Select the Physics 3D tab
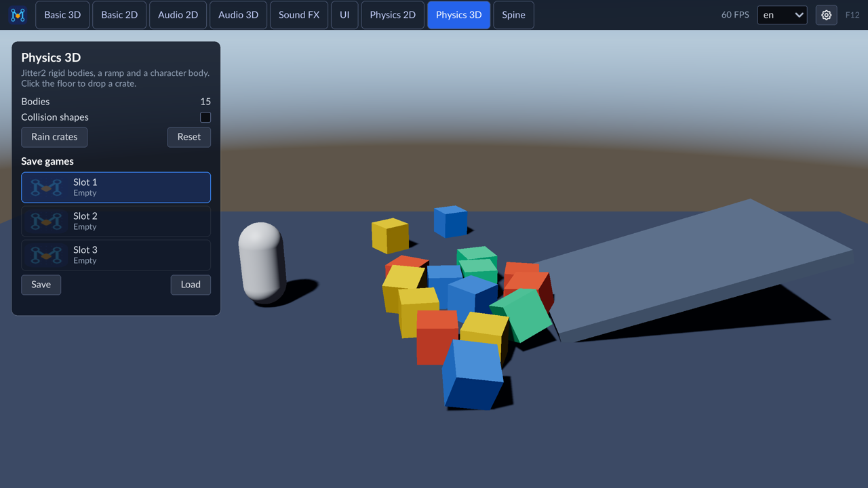868x488 pixels. click(459, 15)
